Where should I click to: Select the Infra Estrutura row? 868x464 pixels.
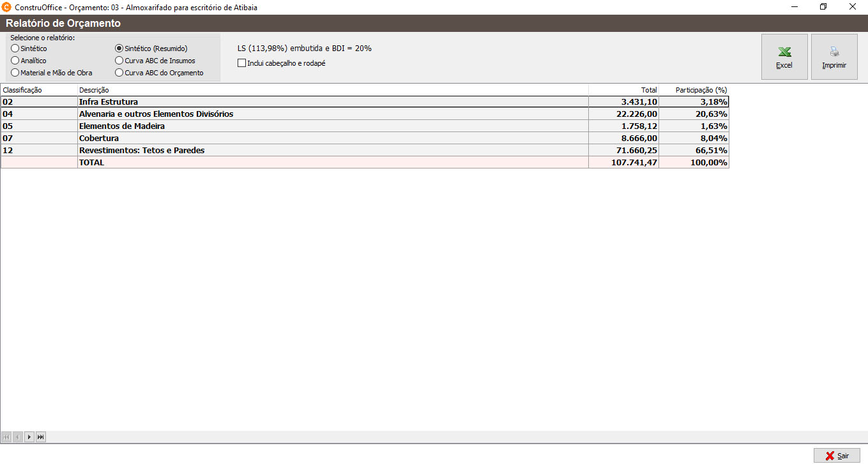click(x=364, y=101)
